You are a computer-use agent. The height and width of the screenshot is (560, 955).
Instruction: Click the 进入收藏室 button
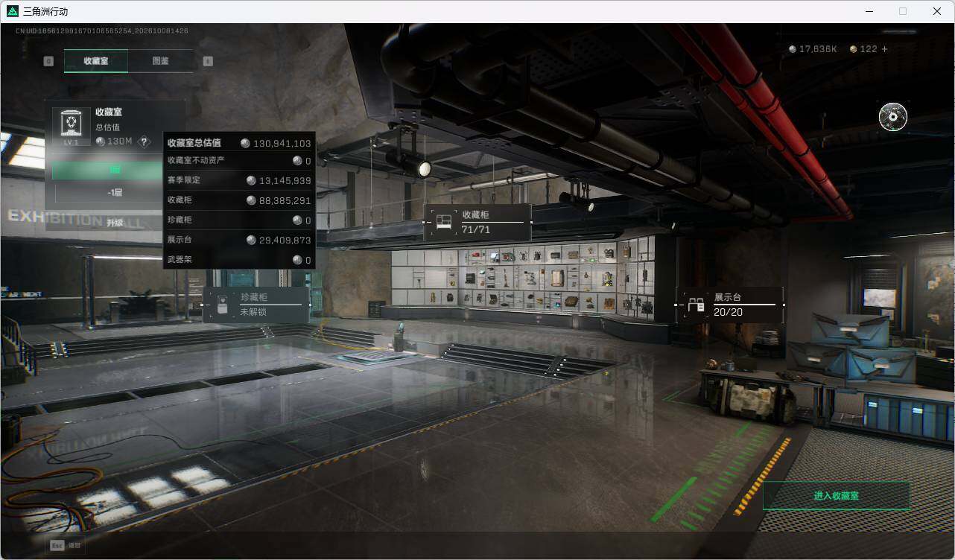[x=837, y=495]
